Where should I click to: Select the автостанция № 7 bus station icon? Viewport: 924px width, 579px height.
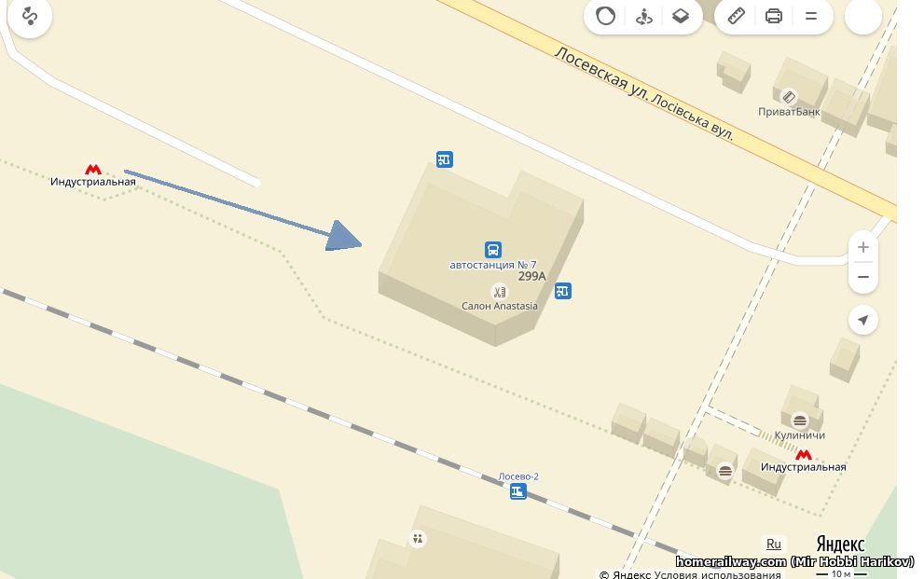coord(493,250)
